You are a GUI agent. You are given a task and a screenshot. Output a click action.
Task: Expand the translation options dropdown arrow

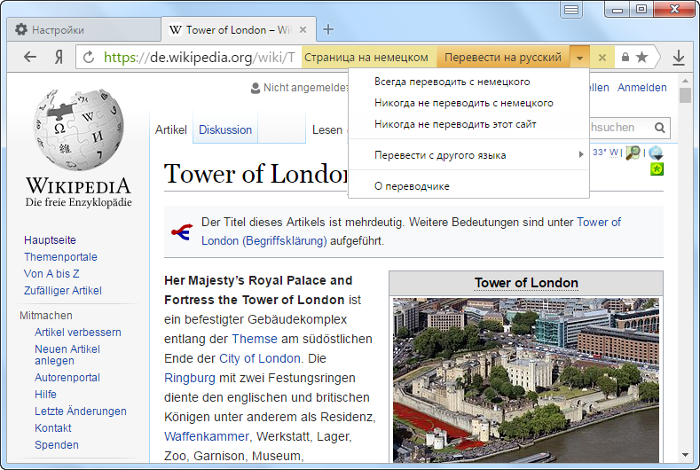click(x=579, y=57)
